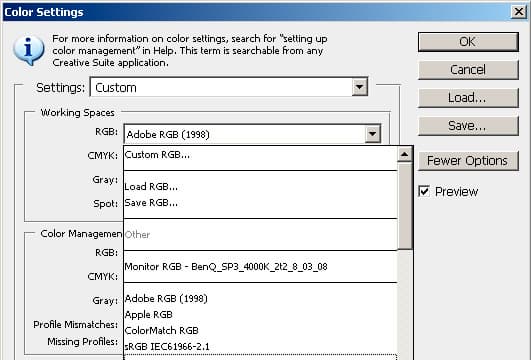531x360 pixels.
Task: Select Adobe RGB (1998) in the list
Action: click(260, 299)
